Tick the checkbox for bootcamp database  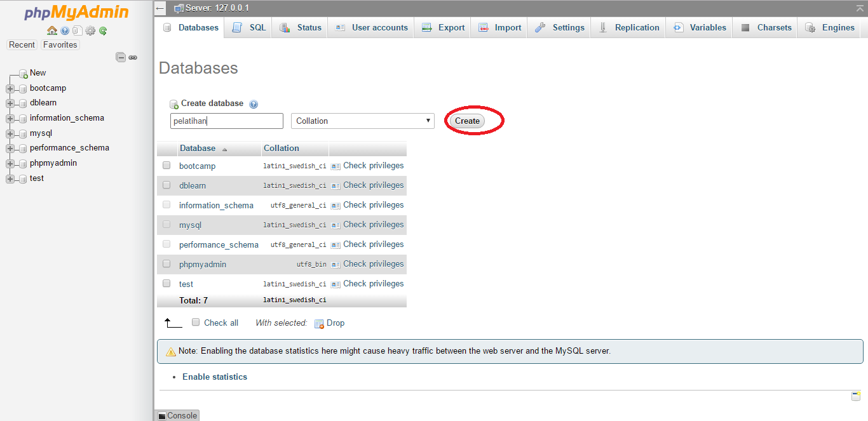pyautogui.click(x=166, y=165)
